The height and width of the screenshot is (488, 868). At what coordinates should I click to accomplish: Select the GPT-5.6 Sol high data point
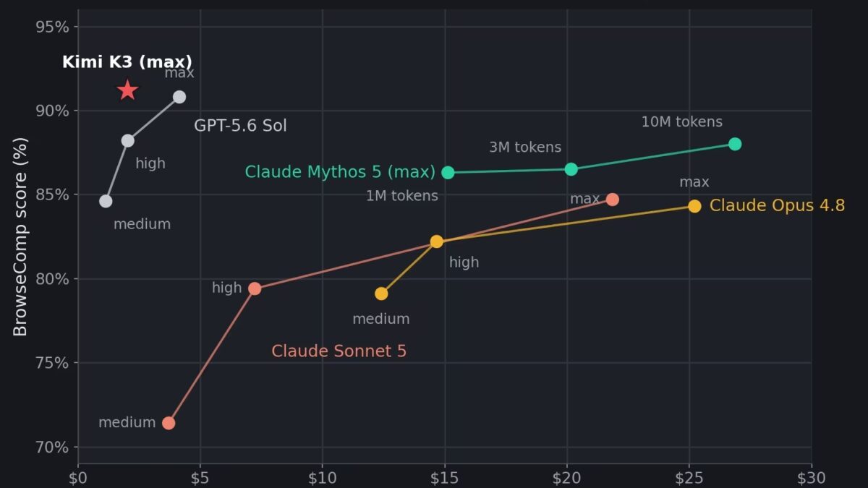[x=127, y=140]
